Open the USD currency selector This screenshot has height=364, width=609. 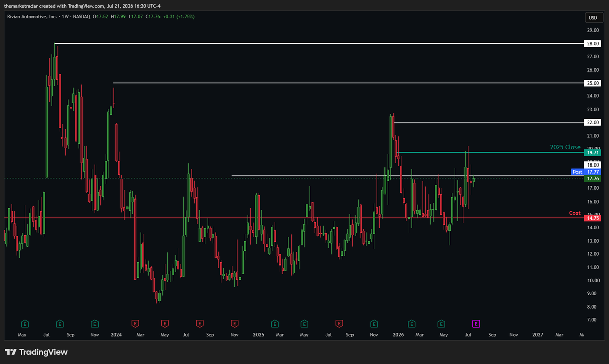tap(593, 17)
